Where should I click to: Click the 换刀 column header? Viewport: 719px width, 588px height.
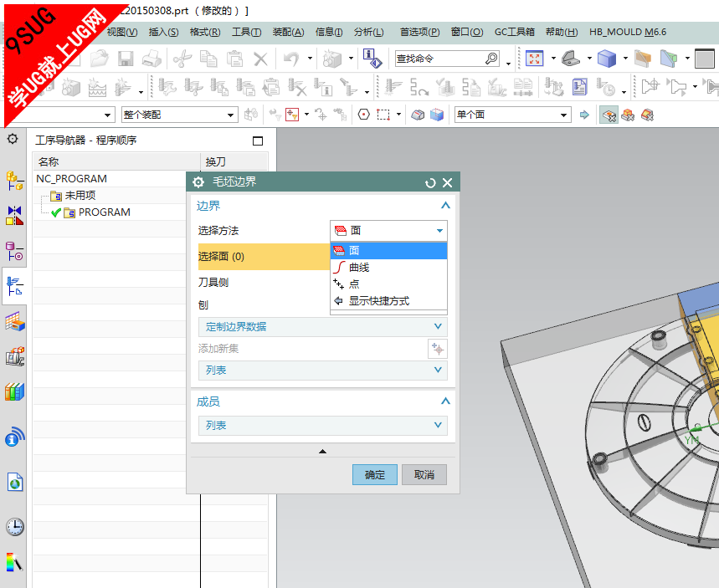click(x=234, y=161)
